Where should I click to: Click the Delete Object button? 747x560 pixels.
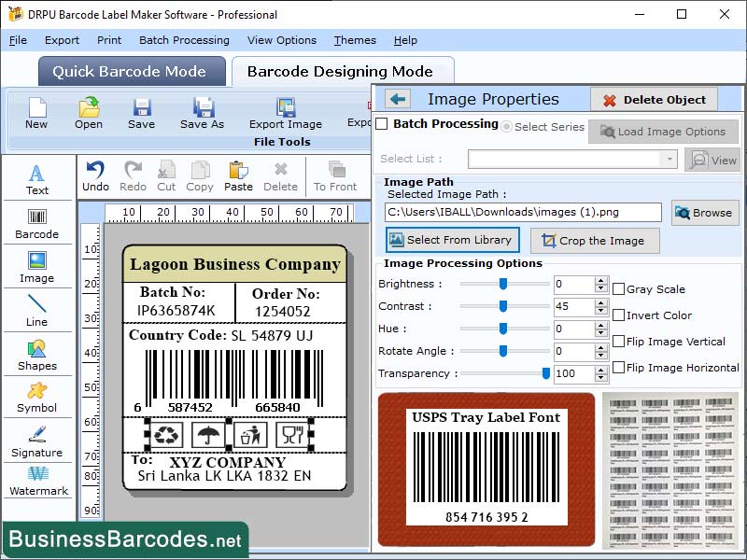654,99
